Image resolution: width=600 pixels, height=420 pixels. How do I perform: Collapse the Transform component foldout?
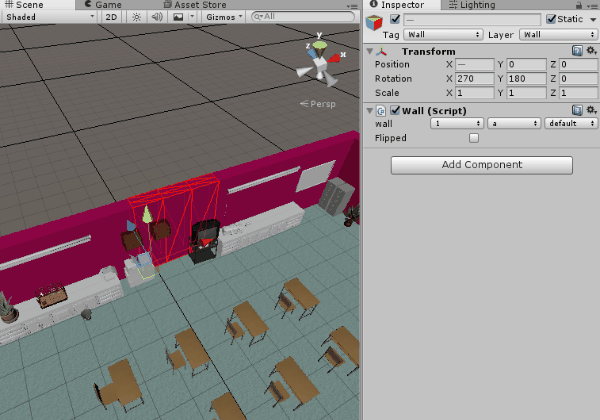(x=371, y=51)
